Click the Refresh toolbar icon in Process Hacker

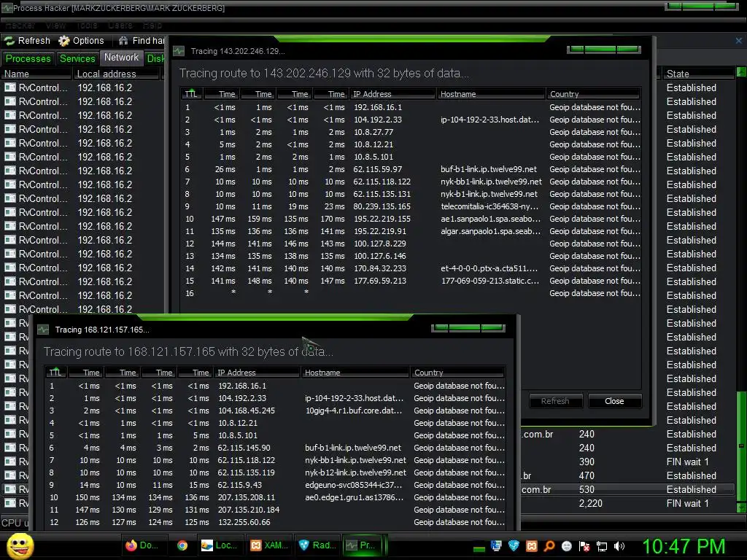[x=9, y=41]
